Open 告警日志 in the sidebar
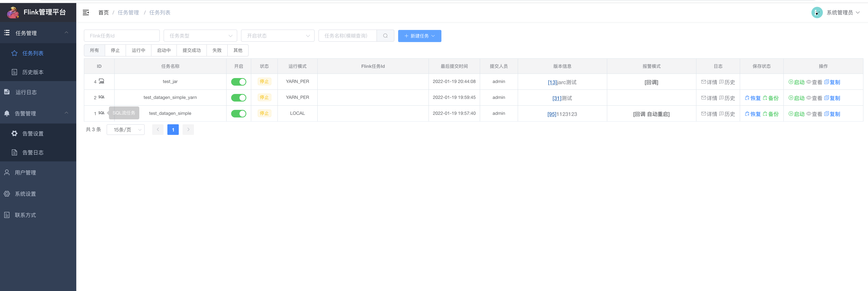This screenshot has width=868, height=291. click(x=38, y=152)
